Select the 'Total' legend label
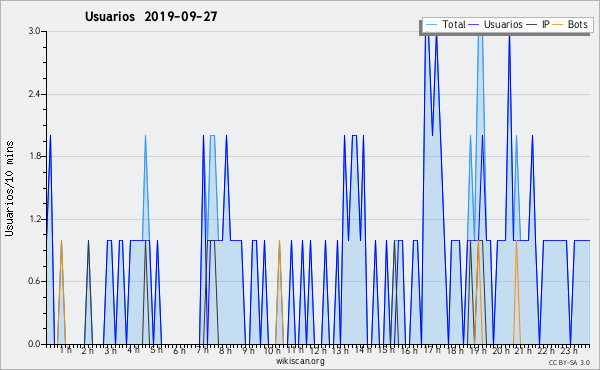This screenshot has height=370, width=600. coord(453,24)
